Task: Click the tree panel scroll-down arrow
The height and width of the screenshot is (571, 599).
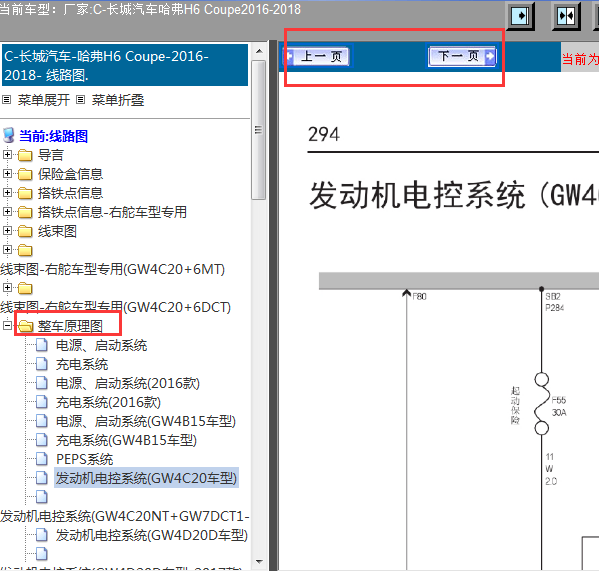Action: [x=259, y=562]
